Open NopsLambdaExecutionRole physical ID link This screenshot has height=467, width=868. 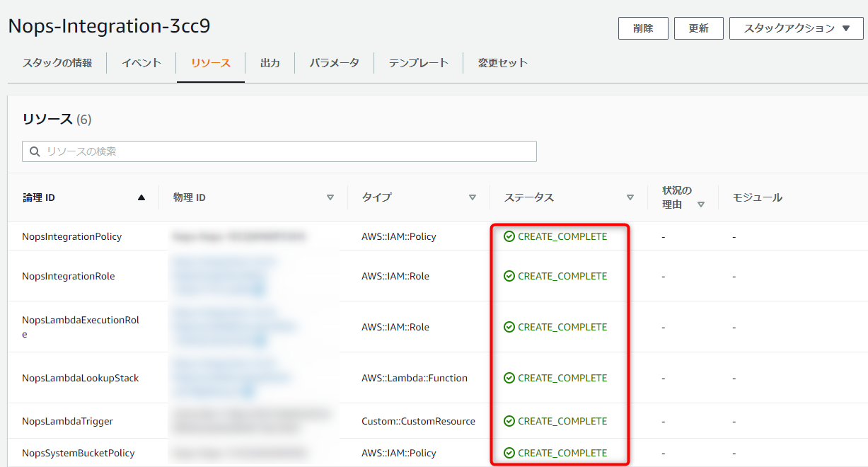(235, 327)
